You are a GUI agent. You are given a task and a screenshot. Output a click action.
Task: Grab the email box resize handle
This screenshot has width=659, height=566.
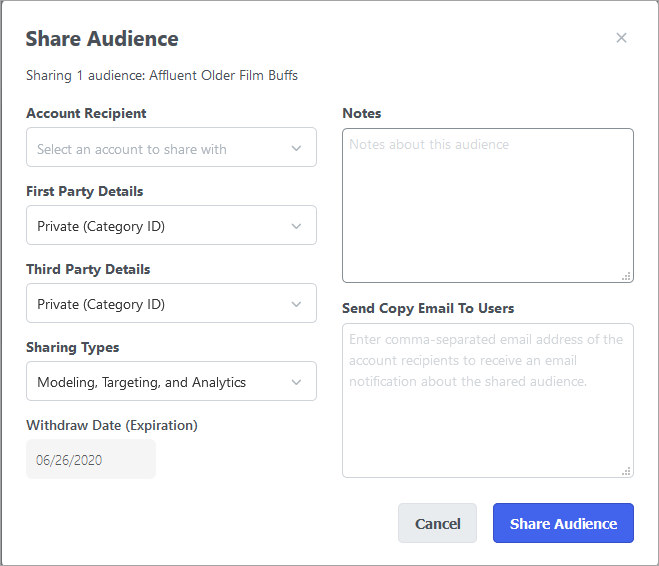coord(626,470)
